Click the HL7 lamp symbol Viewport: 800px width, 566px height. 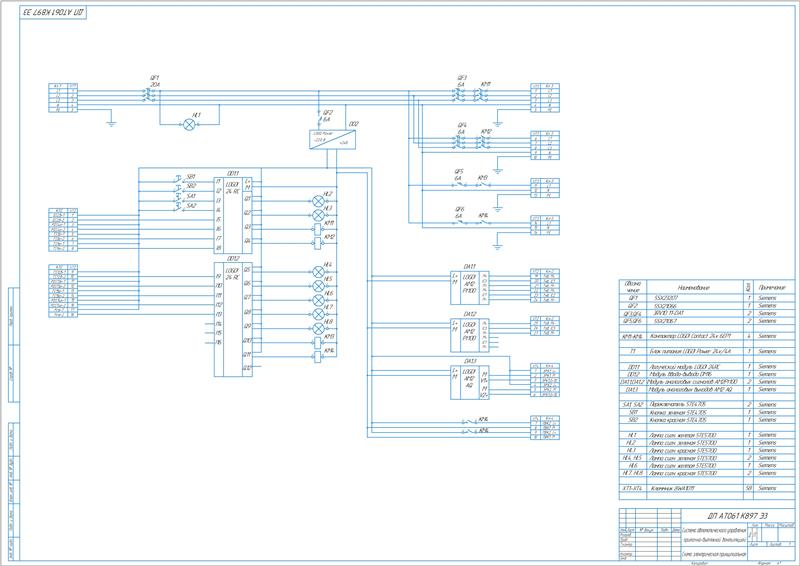318,314
